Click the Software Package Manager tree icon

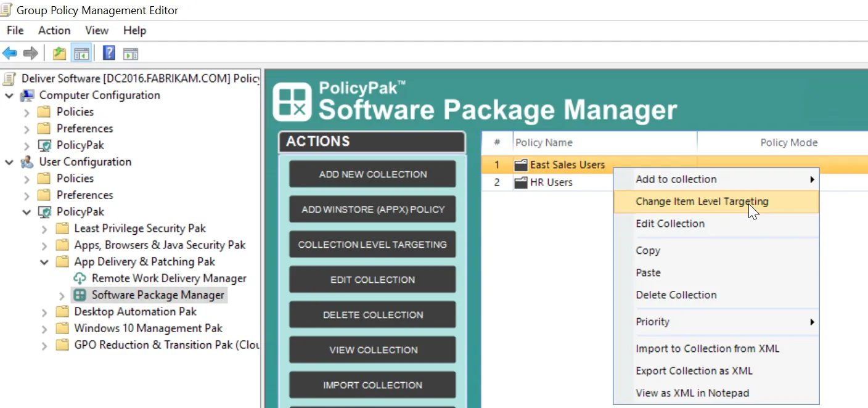[x=80, y=295]
